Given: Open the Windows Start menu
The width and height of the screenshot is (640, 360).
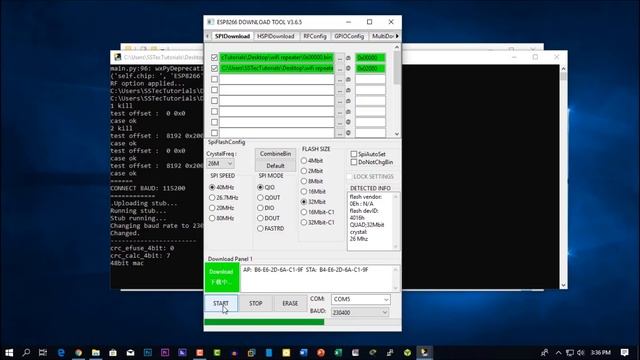Looking at the screenshot, I should pos(9,352).
